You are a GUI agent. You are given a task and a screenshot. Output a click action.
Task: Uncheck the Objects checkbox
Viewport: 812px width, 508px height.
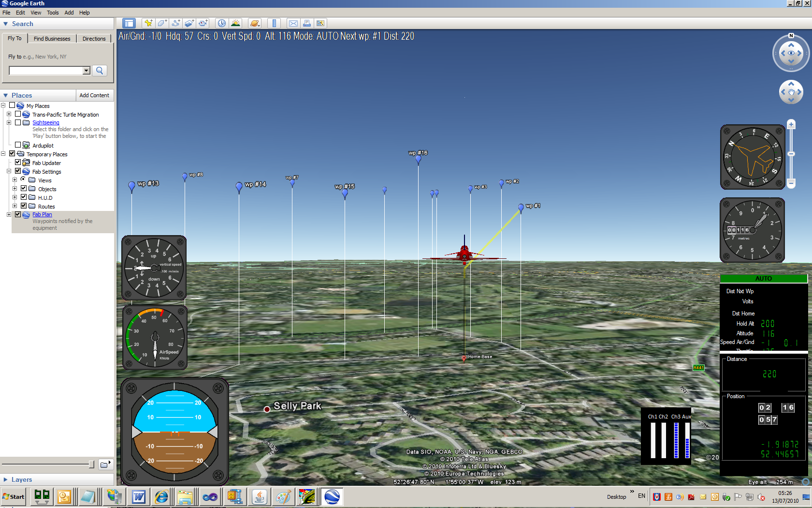click(x=24, y=188)
